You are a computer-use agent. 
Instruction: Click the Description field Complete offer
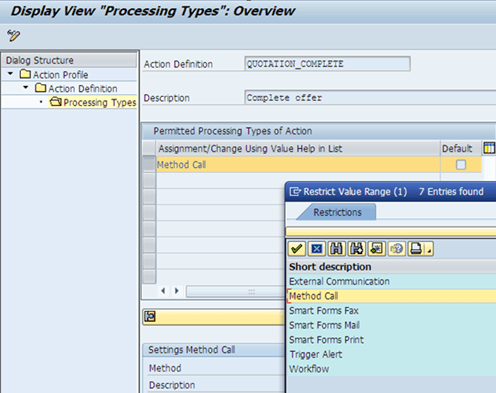370,97
